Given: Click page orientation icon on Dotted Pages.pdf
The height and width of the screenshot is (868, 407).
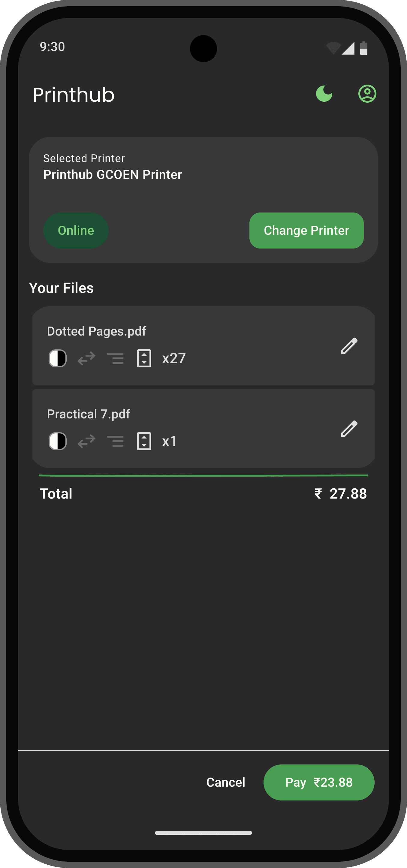Looking at the screenshot, I should pos(144,358).
